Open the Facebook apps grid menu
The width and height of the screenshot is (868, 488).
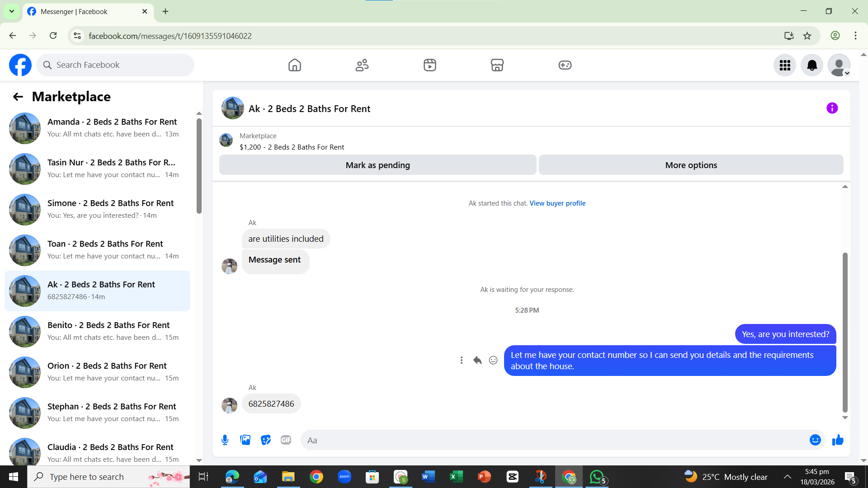(785, 66)
